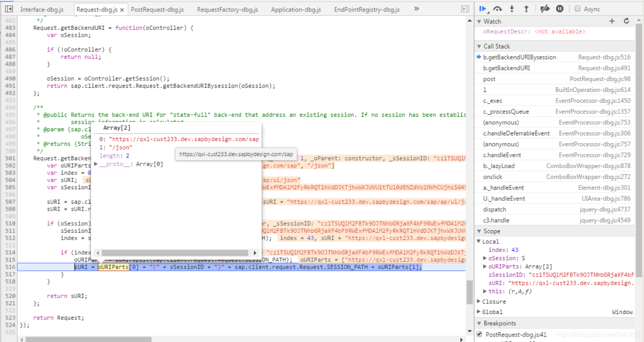Toggle the debugger sidebar pane icon
Viewport: 644px width, 342px height.
(x=465, y=9)
